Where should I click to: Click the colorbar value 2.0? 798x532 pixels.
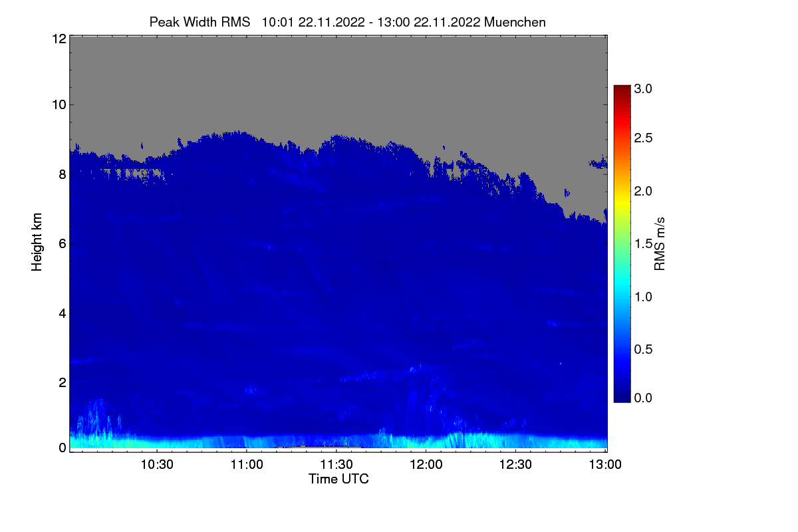point(642,191)
